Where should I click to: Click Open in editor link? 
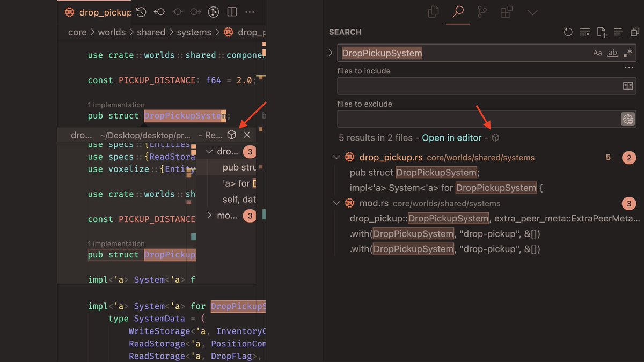[452, 138]
